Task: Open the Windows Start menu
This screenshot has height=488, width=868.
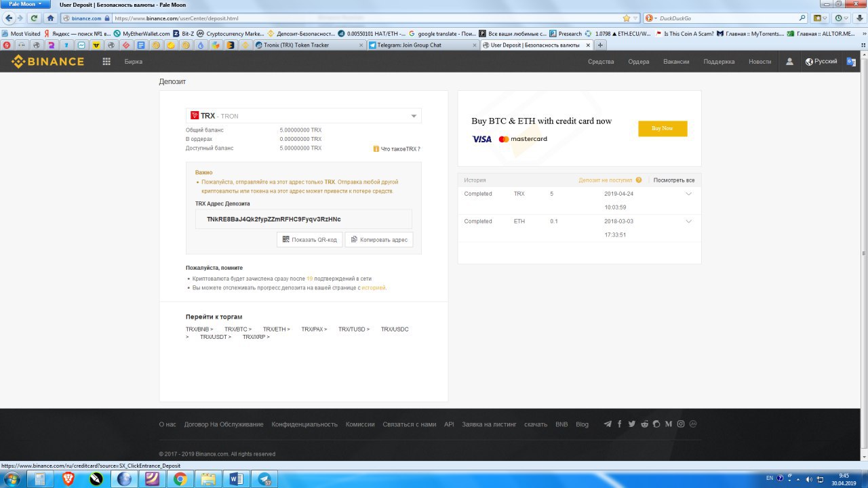Action: coord(12,479)
